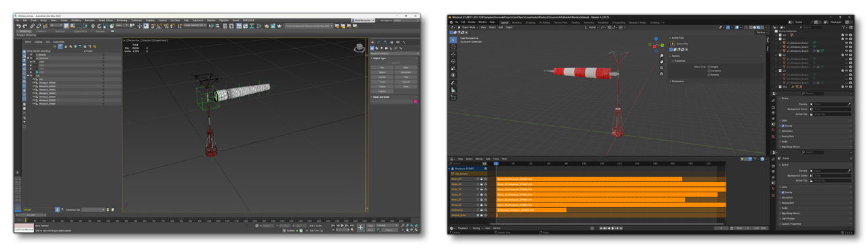This screenshot has height=248, width=868.
Task: Open the Hierarchy tab in 3ds Max command panel
Action: click(385, 42)
